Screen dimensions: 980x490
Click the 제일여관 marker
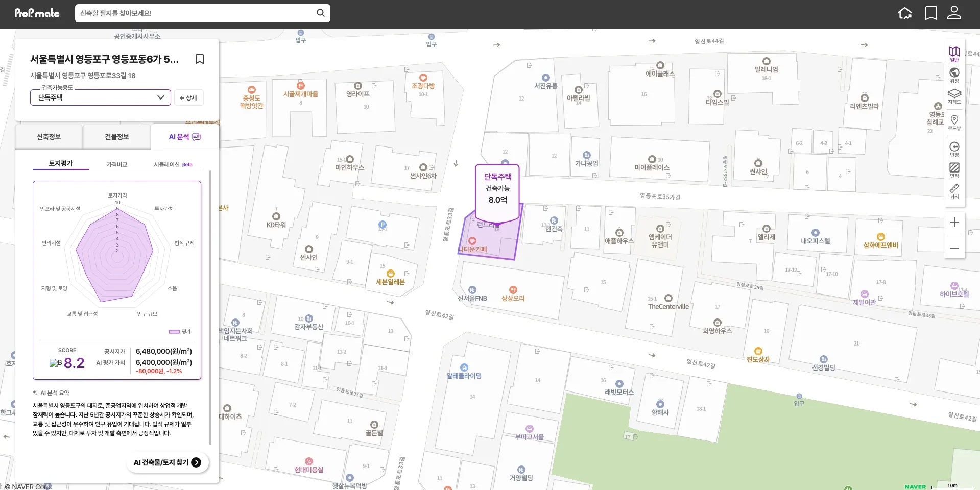pos(864,299)
